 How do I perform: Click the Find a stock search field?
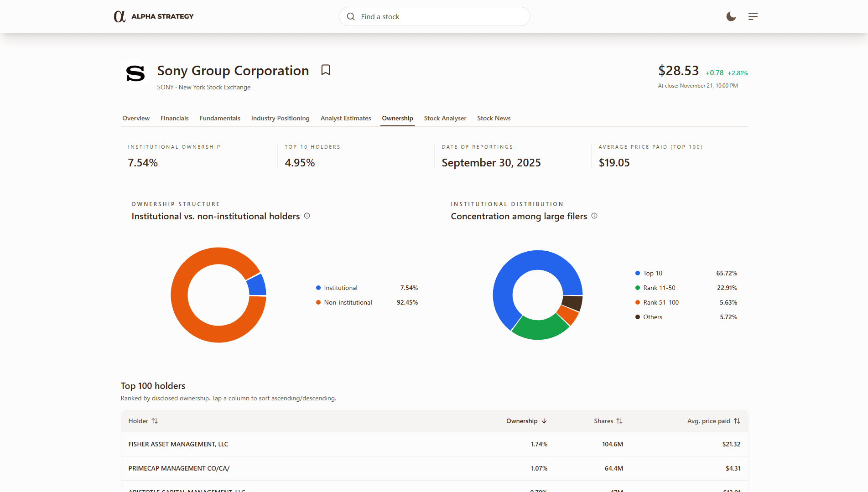[x=434, y=16]
